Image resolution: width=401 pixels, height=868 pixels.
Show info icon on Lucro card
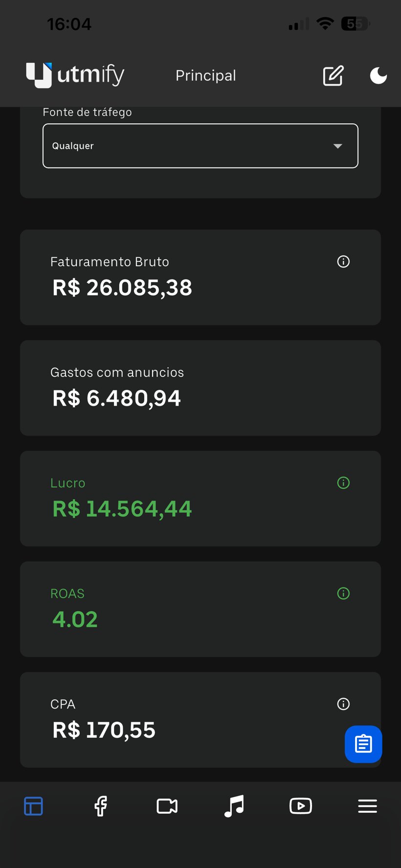click(343, 483)
